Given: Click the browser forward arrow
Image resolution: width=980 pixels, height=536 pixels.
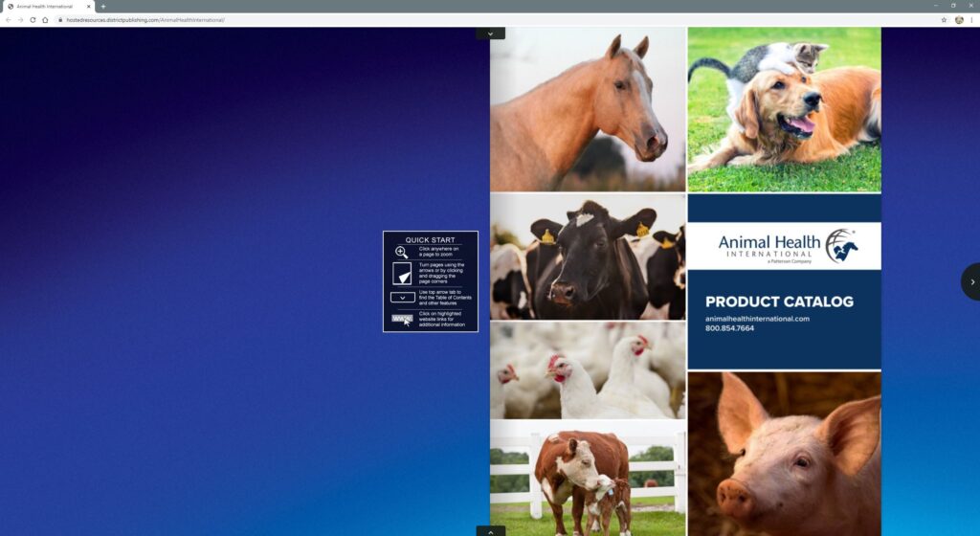Looking at the screenshot, I should pos(21,20).
